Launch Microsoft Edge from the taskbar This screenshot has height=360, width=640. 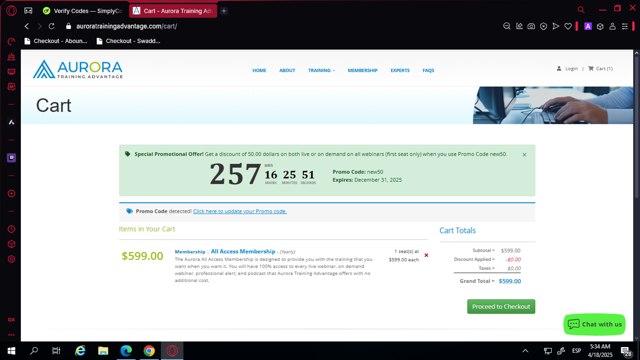[126, 351]
